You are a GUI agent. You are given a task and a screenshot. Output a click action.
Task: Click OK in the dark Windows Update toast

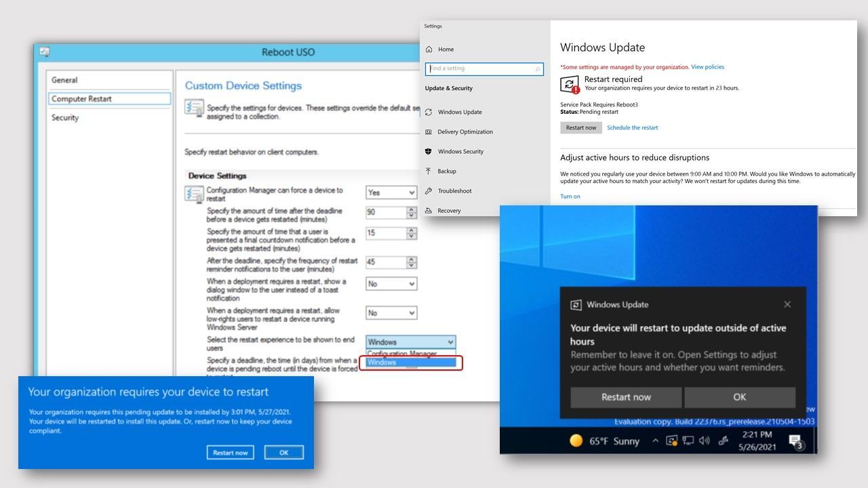click(x=740, y=397)
